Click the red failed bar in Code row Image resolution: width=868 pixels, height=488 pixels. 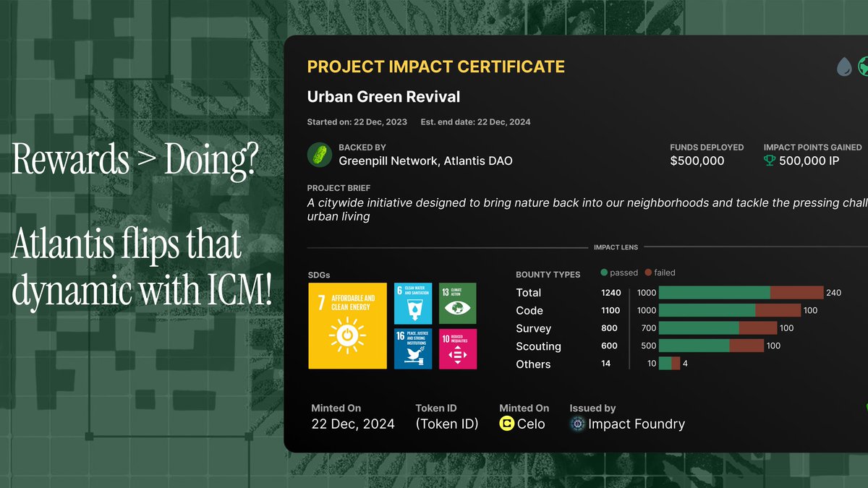[778, 310]
